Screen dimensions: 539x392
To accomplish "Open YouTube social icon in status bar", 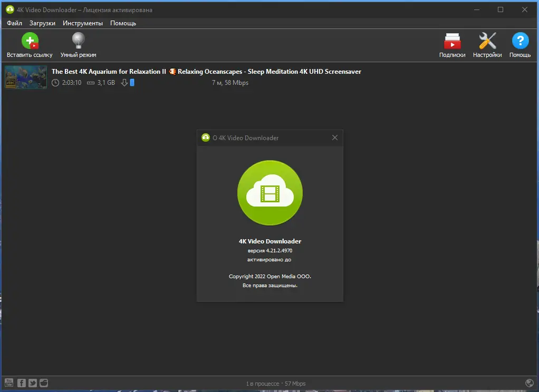I will (9, 383).
